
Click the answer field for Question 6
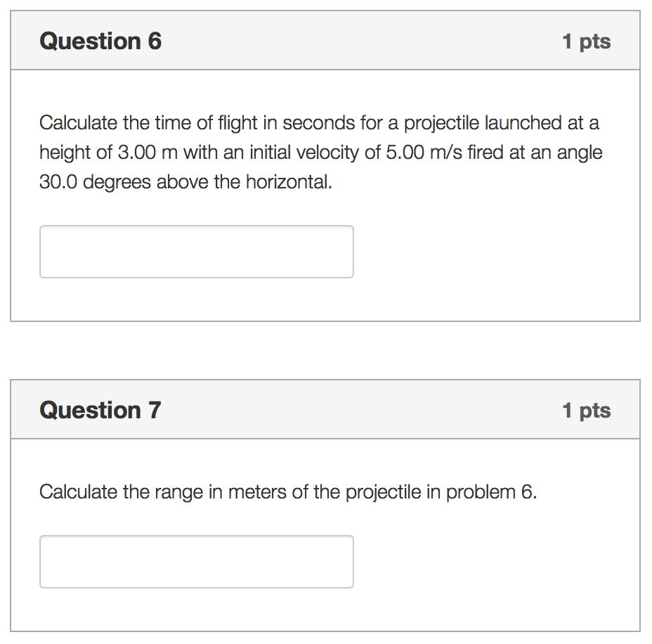click(x=196, y=251)
